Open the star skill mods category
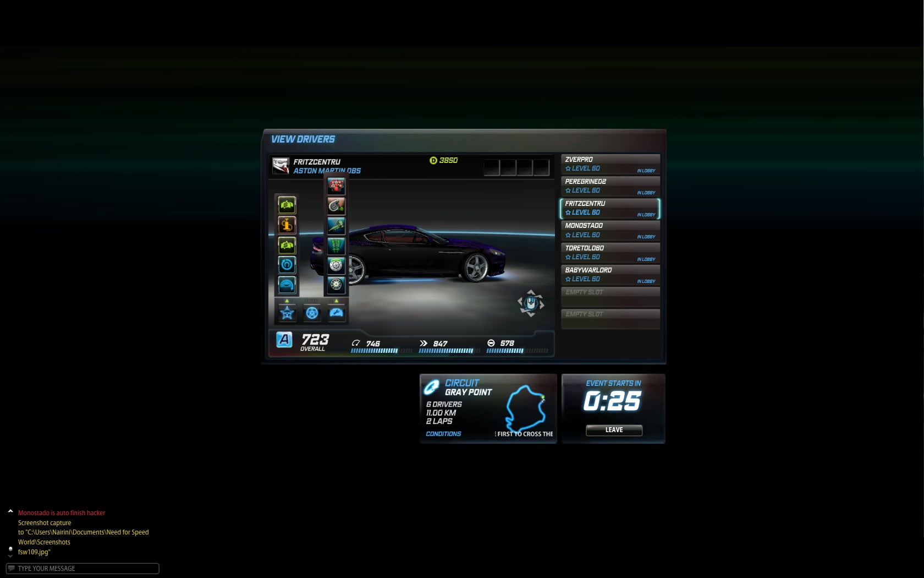This screenshot has width=924, height=578. click(287, 313)
